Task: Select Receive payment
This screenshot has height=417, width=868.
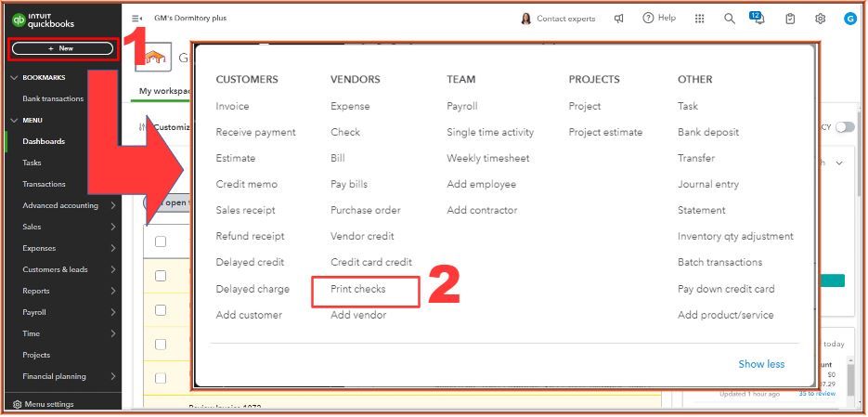Action: pos(255,133)
